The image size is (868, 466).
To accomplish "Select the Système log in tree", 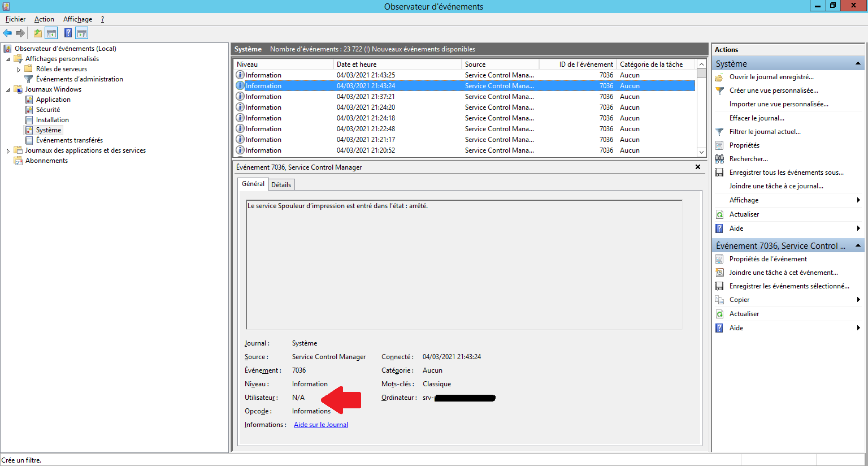I will point(49,130).
